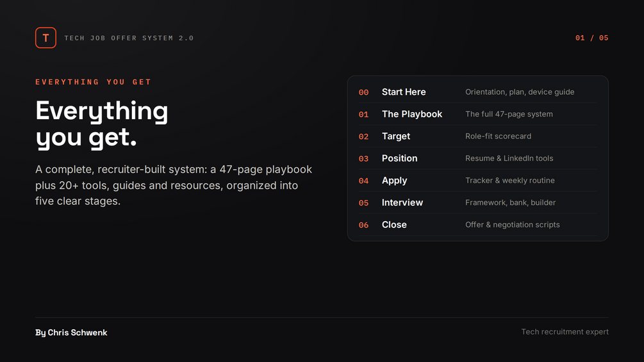Click the 01 / 05 page counter
Screen dimensions: 644x362
pos(591,38)
